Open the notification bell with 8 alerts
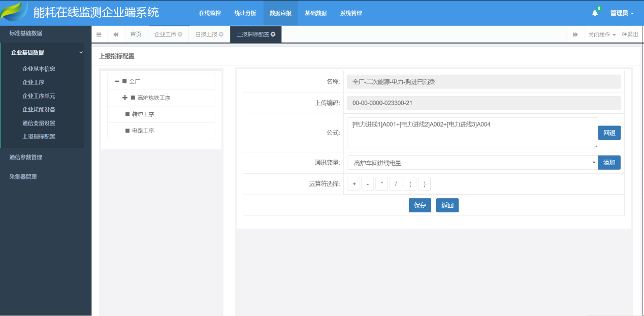The image size is (644, 316). [595, 13]
